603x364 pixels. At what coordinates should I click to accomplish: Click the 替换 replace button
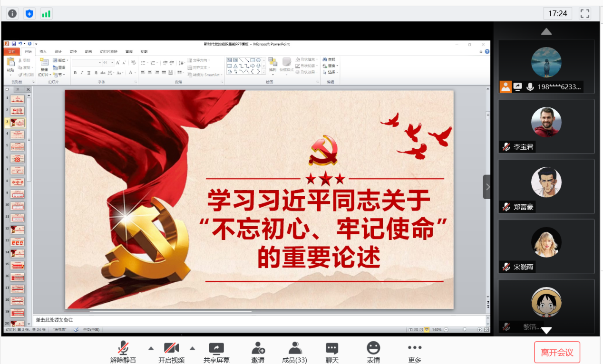[331, 66]
